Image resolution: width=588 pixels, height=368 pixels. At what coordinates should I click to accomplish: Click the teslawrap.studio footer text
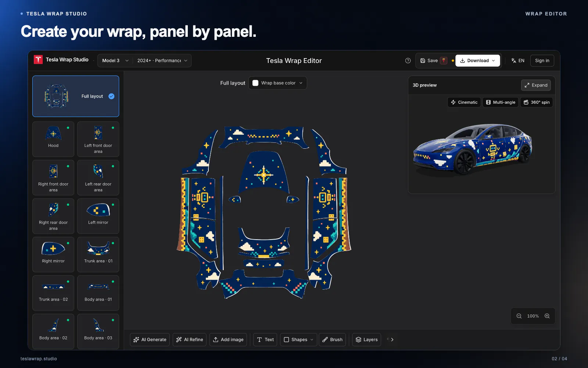coord(39,359)
